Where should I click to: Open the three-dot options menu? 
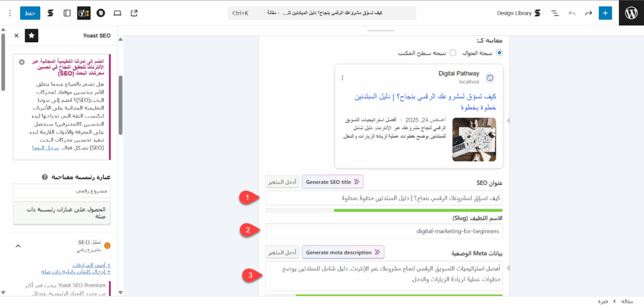pyautogui.click(x=9, y=13)
